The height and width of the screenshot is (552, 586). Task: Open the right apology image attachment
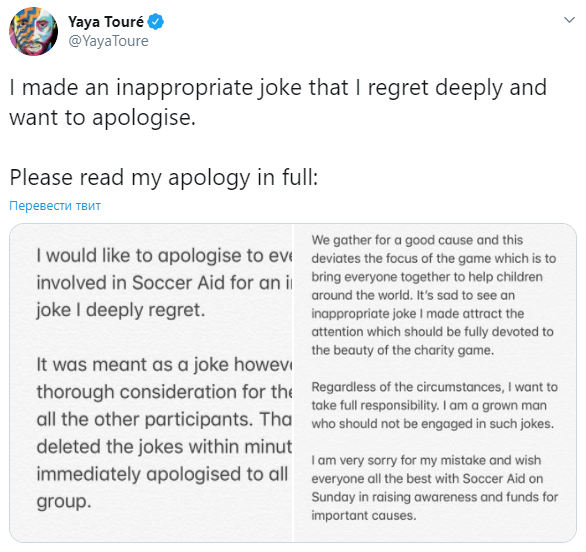pyautogui.click(x=435, y=383)
